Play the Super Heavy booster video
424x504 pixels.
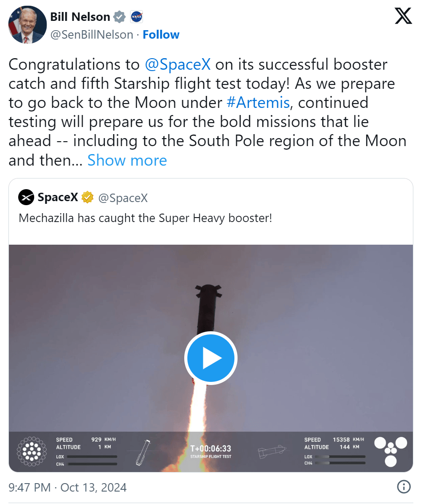[x=210, y=358]
